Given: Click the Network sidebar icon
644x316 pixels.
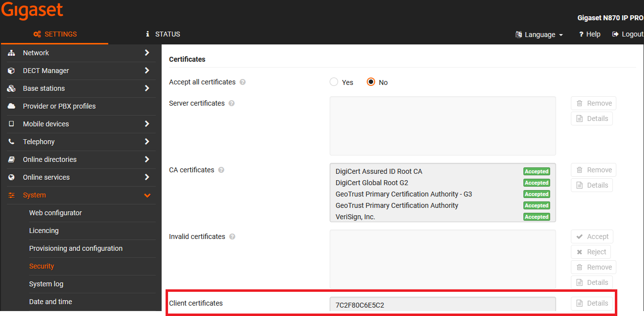Looking at the screenshot, I should (x=11, y=53).
